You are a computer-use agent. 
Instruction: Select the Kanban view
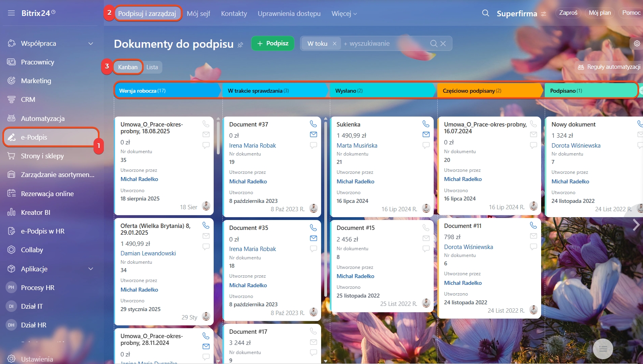tap(128, 67)
